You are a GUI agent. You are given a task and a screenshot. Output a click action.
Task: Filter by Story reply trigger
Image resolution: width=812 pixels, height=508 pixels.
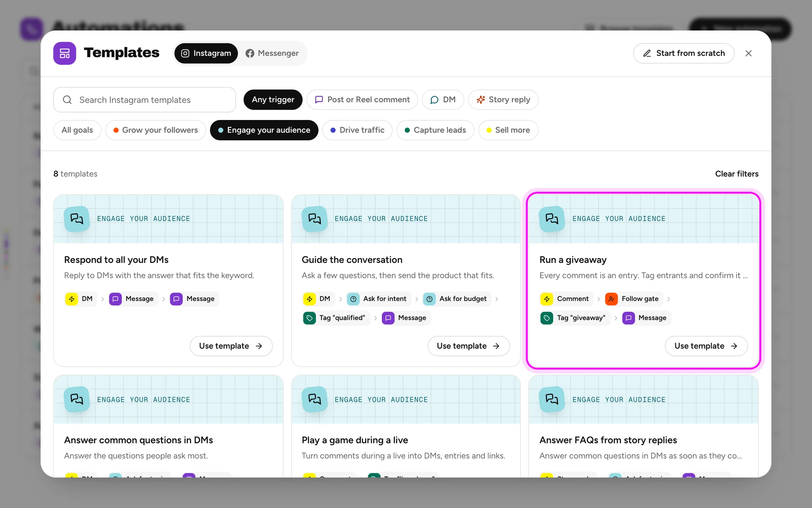503,100
